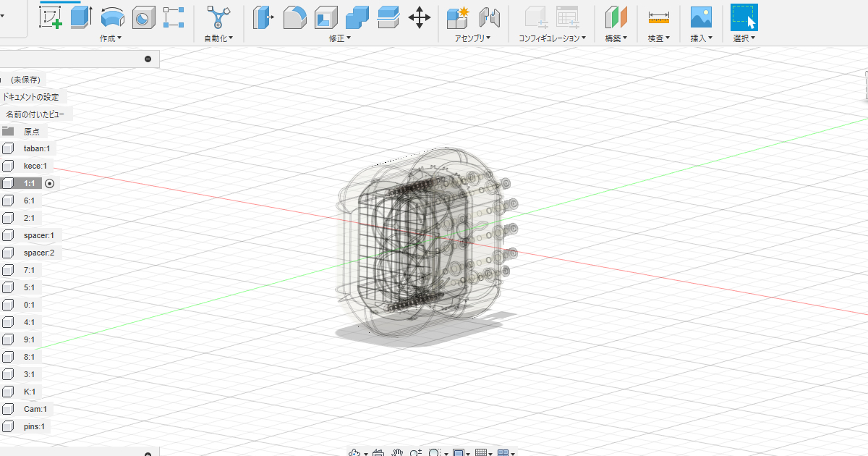Open the Configuration Table tool
This screenshot has height=456, width=868.
[568, 17]
